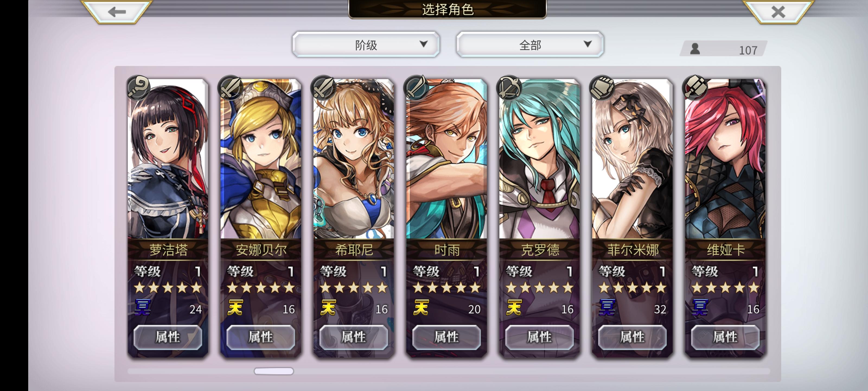The height and width of the screenshot is (391, 868).
Task: Close the 选择角色 screen with X
Action: [778, 12]
